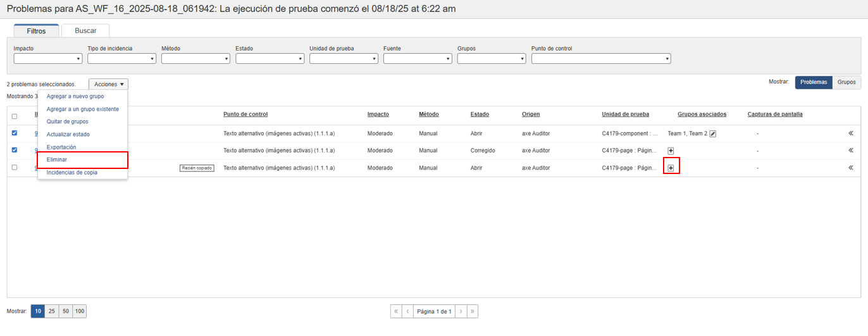The width and height of the screenshot is (868, 336).
Task: Switch view to Grupos
Action: [846, 82]
